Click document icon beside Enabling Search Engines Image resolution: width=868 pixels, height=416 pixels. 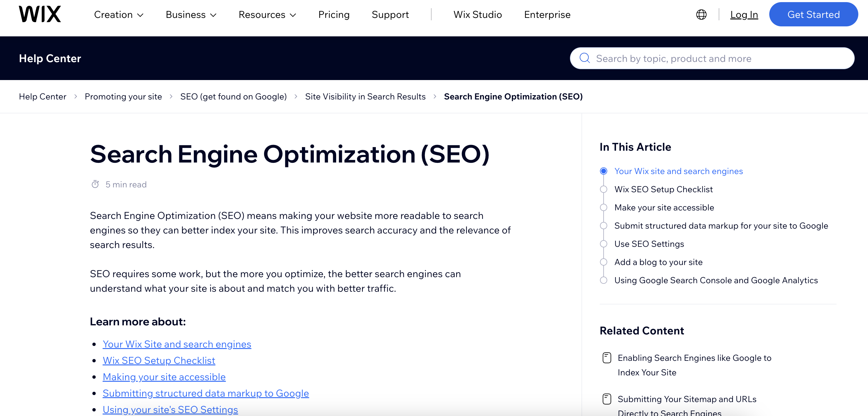coord(607,358)
